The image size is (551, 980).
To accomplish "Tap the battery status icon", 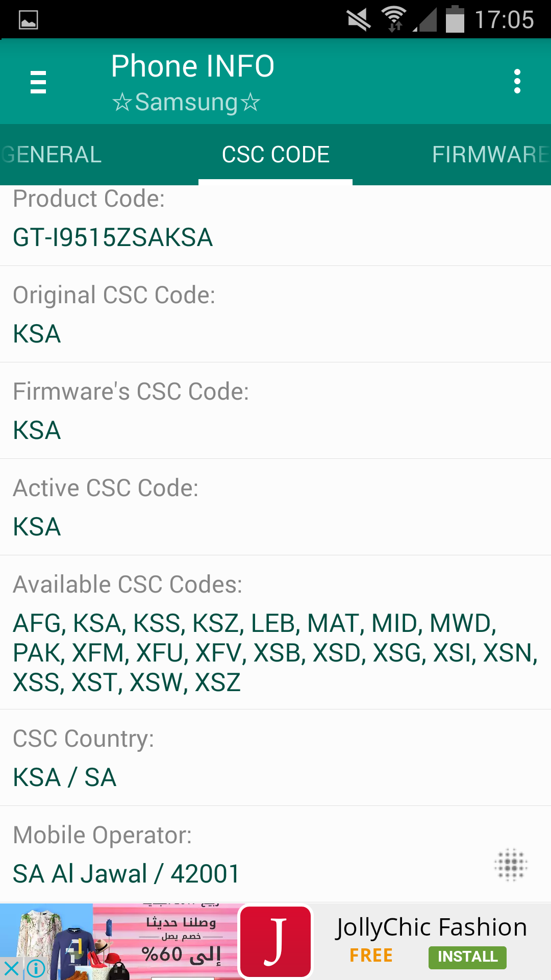I will (455, 19).
